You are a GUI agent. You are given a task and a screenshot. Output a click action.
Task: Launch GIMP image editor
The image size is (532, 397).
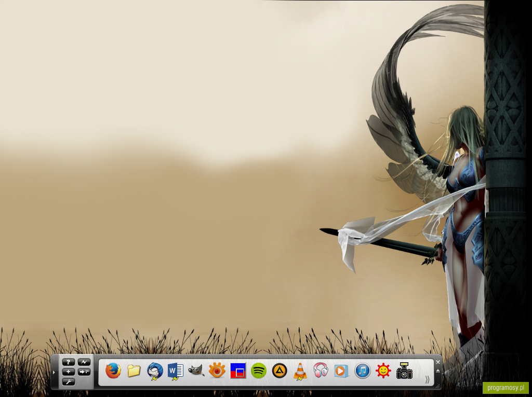click(196, 371)
